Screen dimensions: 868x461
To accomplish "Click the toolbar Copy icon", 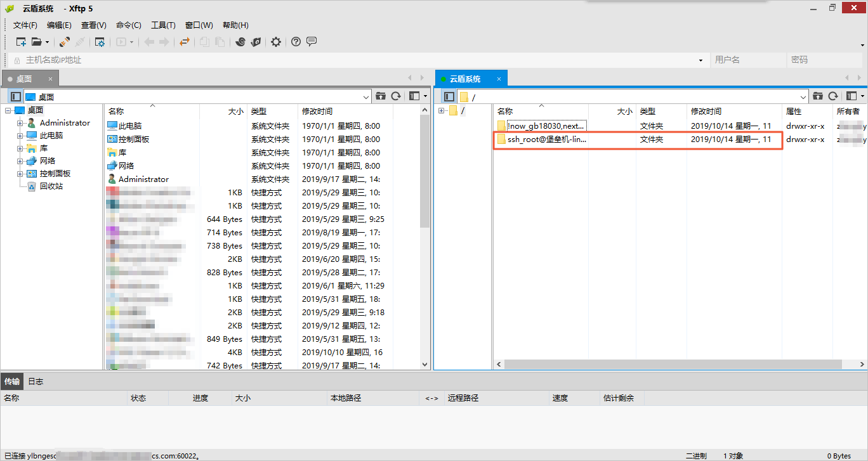I will click(204, 42).
